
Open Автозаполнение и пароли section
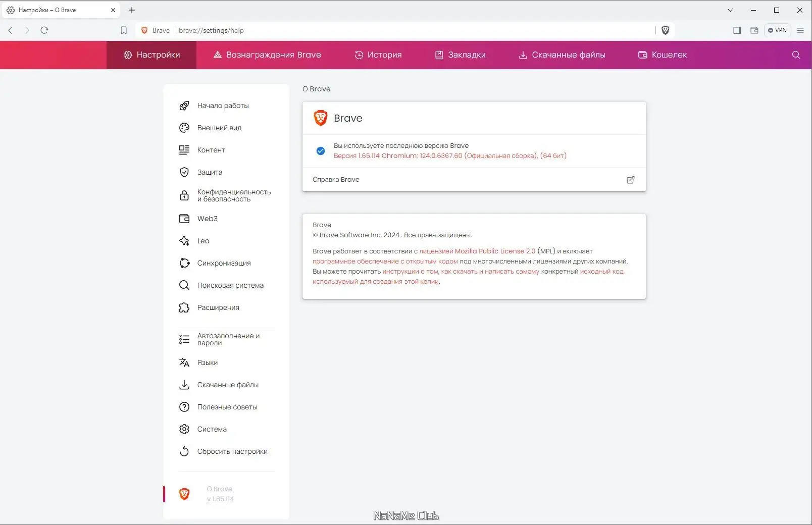tap(229, 339)
